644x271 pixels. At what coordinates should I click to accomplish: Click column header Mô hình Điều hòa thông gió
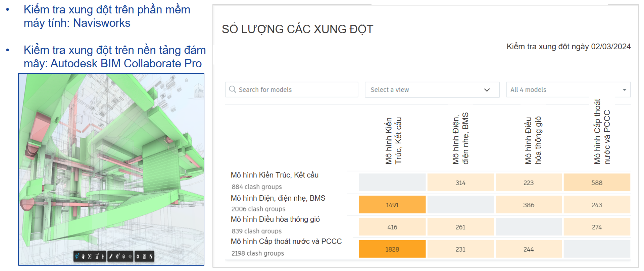pyautogui.click(x=533, y=141)
